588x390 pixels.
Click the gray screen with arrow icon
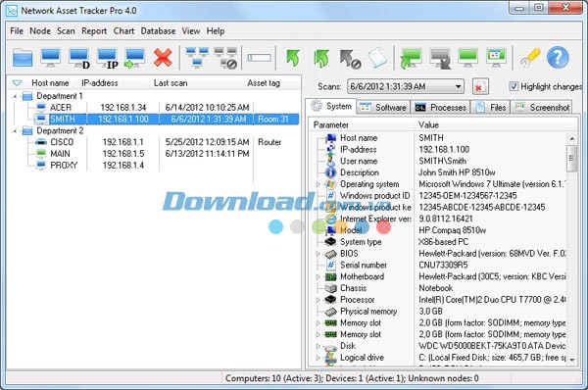[x=440, y=58]
